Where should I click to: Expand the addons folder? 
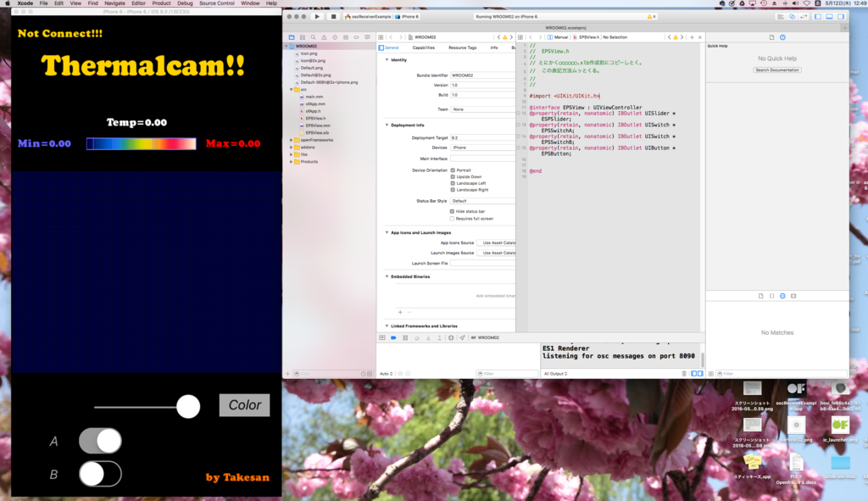tap(292, 148)
